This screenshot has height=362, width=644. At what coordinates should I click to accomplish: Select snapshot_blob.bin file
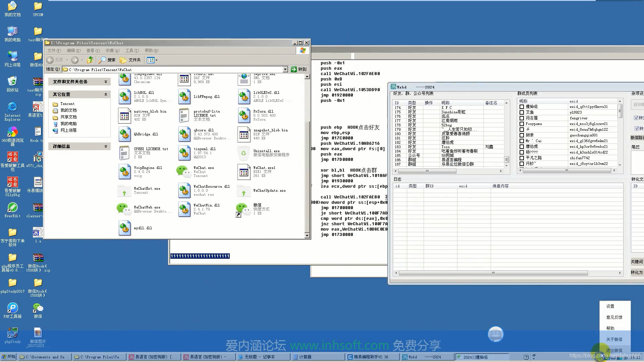244,134
